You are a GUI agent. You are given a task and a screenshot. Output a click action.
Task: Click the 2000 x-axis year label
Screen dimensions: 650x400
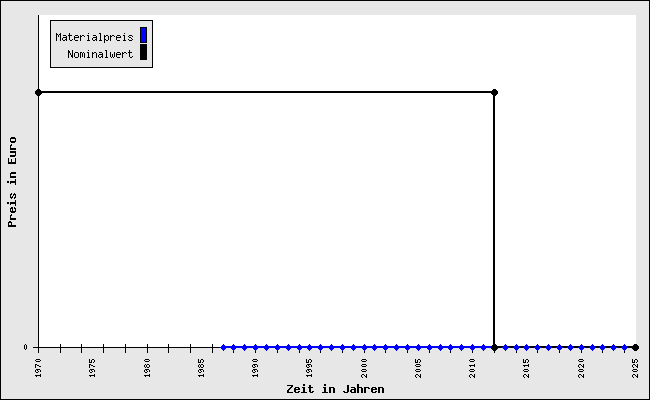pos(364,367)
